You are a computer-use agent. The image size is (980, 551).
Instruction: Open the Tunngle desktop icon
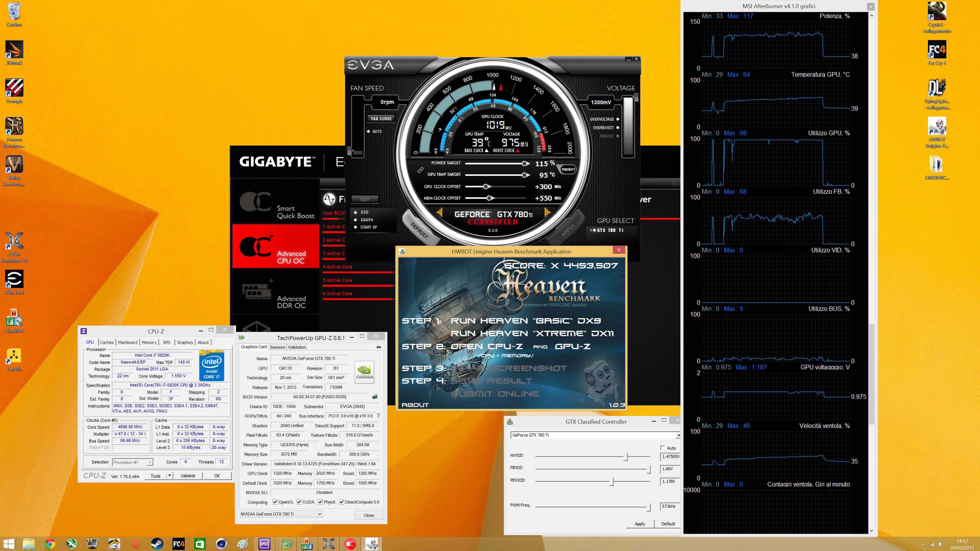pos(14,91)
